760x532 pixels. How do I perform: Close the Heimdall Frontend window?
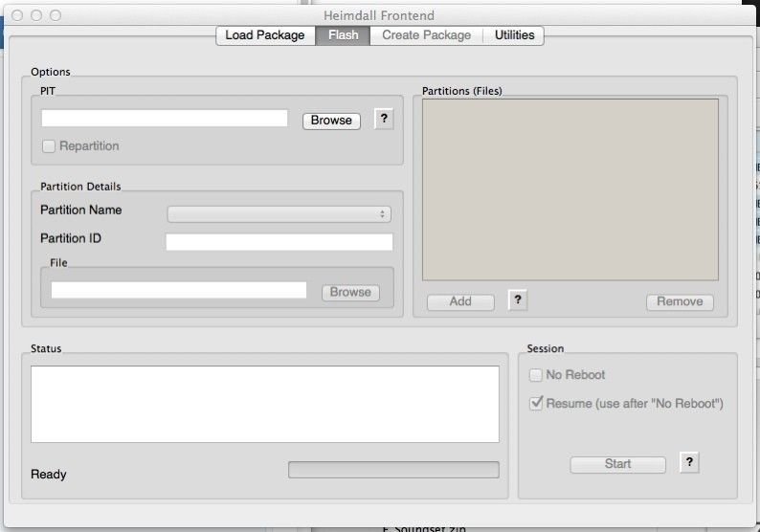(17, 15)
